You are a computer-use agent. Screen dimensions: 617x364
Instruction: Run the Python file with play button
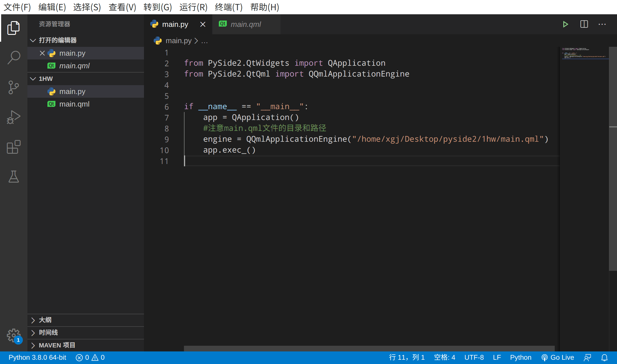(x=565, y=24)
